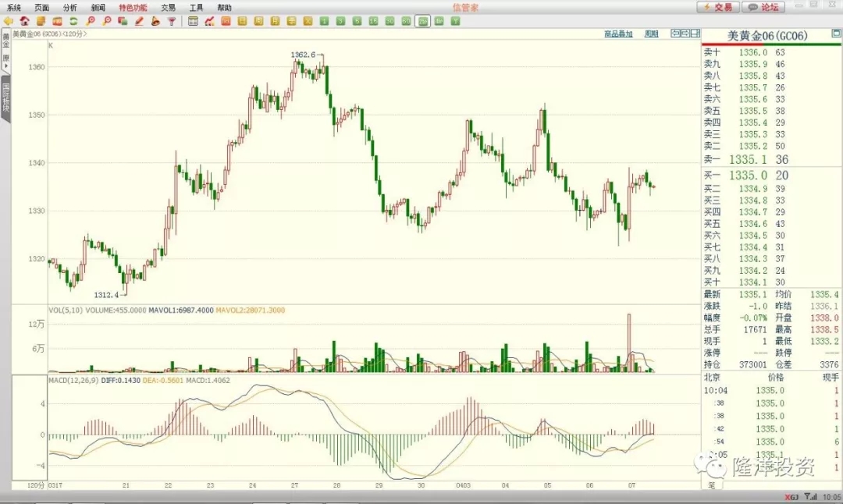The image size is (843, 504).
Task: Refresh data with the green arrows icon
Action: click(73, 22)
